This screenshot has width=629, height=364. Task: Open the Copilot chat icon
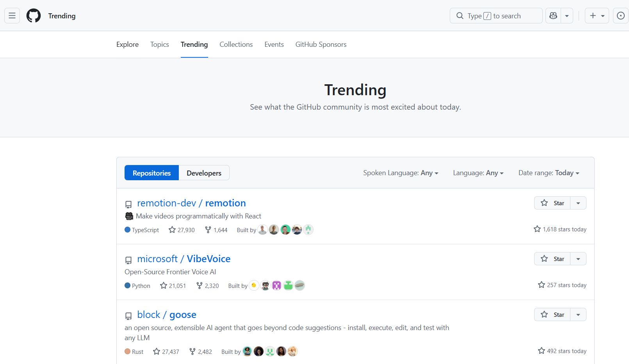tap(553, 16)
